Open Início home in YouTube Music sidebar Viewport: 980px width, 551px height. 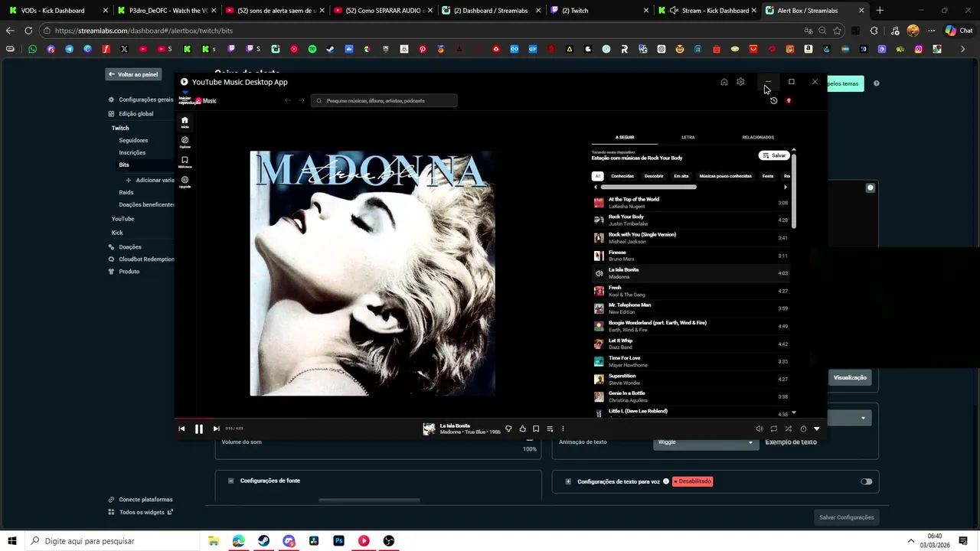click(185, 122)
